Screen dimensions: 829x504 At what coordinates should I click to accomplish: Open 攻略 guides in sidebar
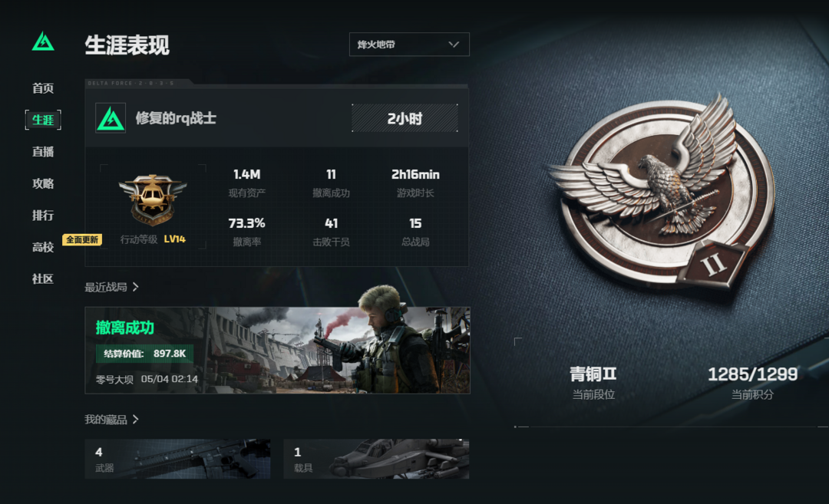click(x=43, y=183)
